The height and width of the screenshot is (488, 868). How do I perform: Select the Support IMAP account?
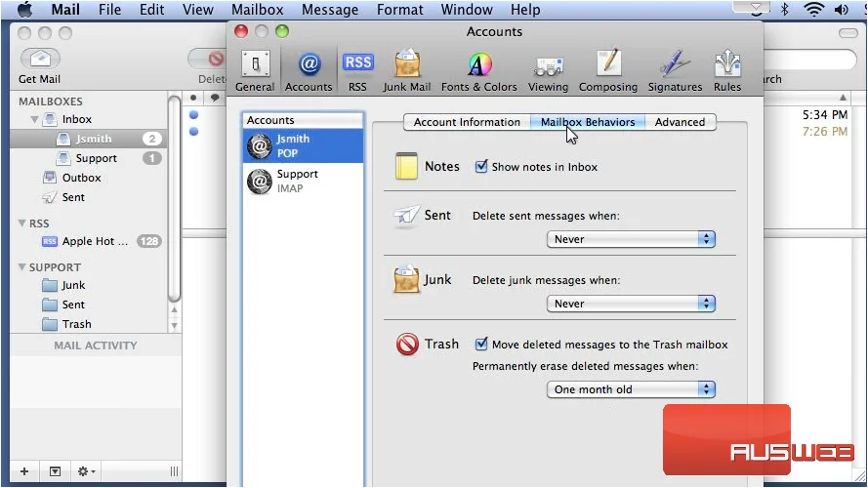coord(303,181)
